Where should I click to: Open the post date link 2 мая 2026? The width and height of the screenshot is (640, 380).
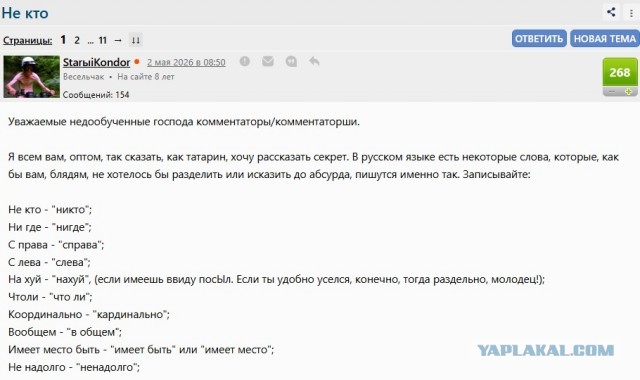pyautogui.click(x=186, y=62)
